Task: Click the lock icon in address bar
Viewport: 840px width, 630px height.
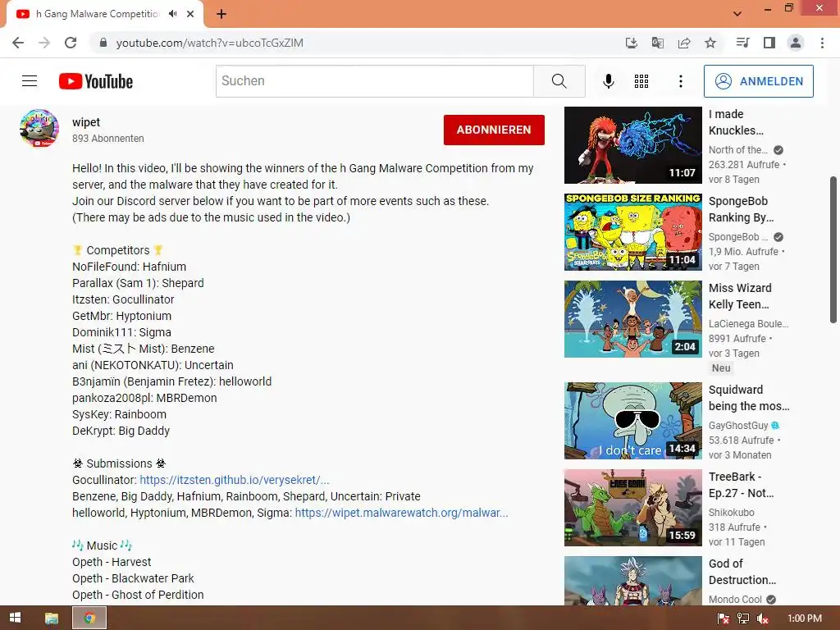Action: click(103, 43)
